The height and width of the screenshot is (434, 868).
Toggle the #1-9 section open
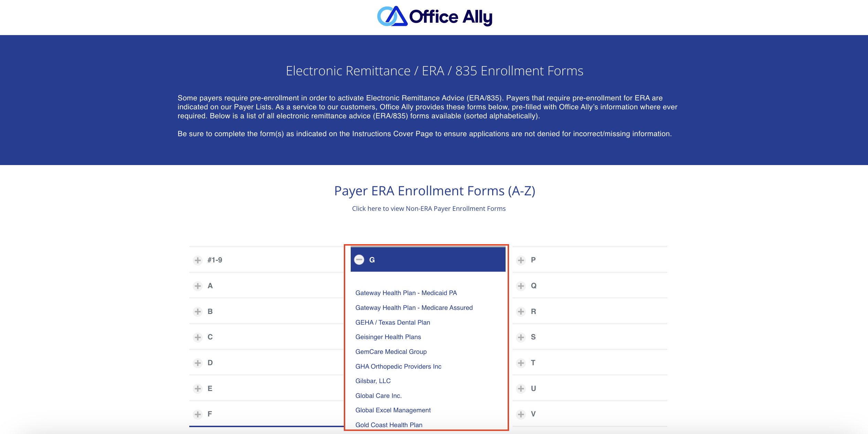(x=198, y=260)
